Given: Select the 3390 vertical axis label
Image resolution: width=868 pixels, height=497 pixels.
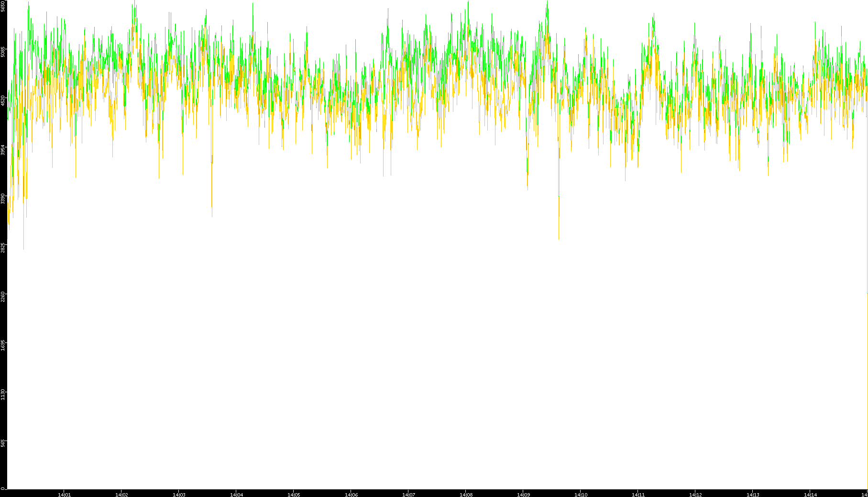Looking at the screenshot, I should 3,198.
